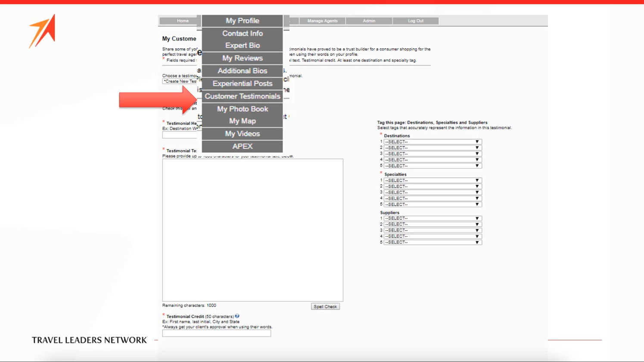Image resolution: width=644 pixels, height=362 pixels.
Task: Click the Log Out tab
Action: coord(415,21)
